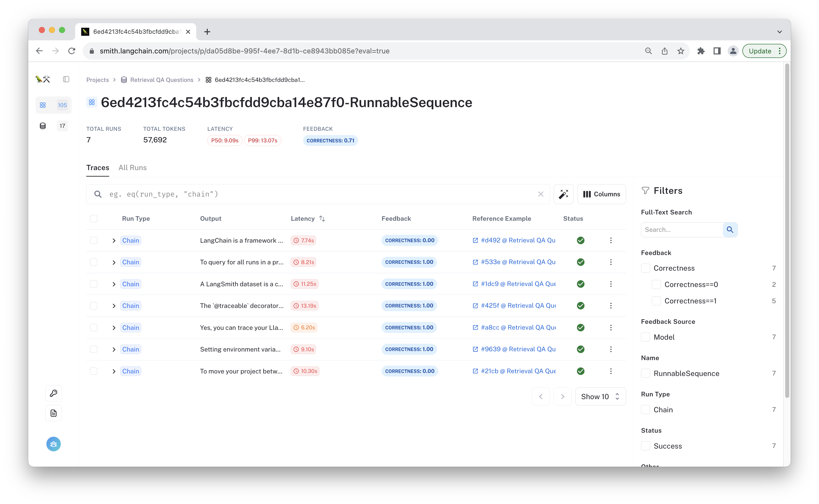819x504 pixels.
Task: Open the browser extensions puzzle icon
Action: tap(701, 51)
